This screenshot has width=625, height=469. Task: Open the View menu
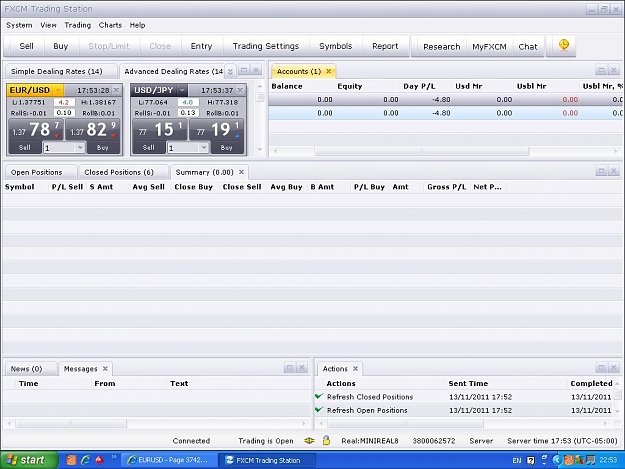point(48,25)
